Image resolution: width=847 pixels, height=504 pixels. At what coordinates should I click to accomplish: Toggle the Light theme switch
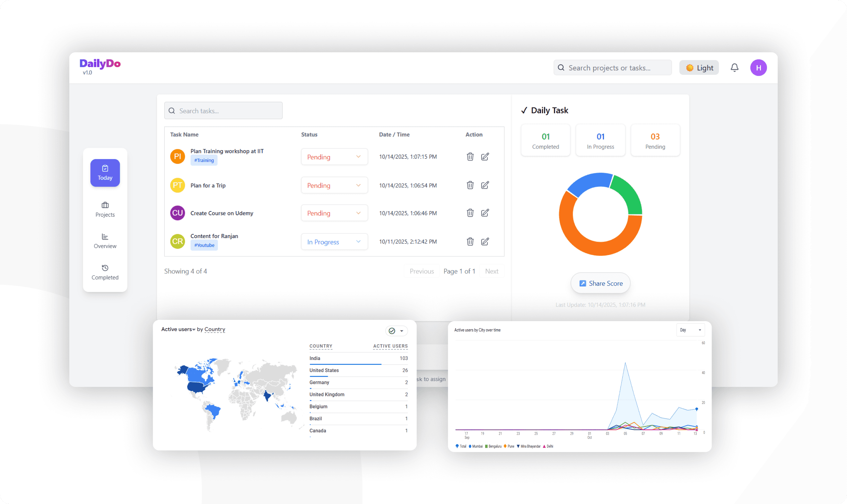[x=699, y=68]
